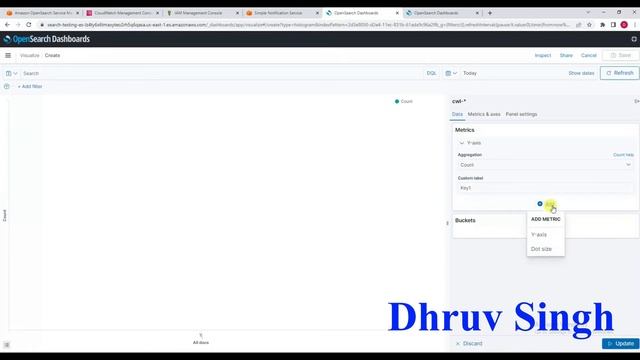
Task: Open browser side panel icon
Action: coord(613,25)
